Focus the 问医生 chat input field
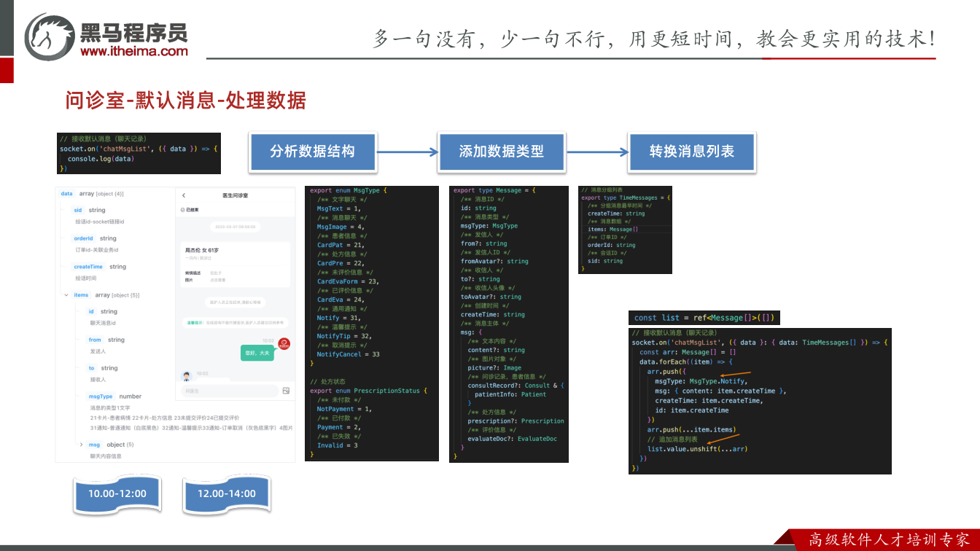Screen dimensions: 980x551 coord(229,391)
